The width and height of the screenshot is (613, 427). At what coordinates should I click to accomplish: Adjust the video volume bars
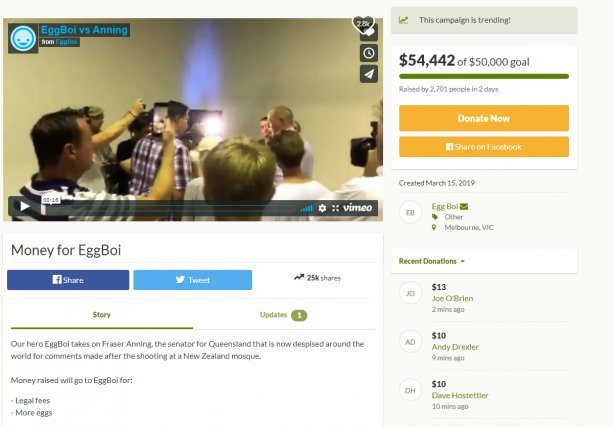pos(306,208)
